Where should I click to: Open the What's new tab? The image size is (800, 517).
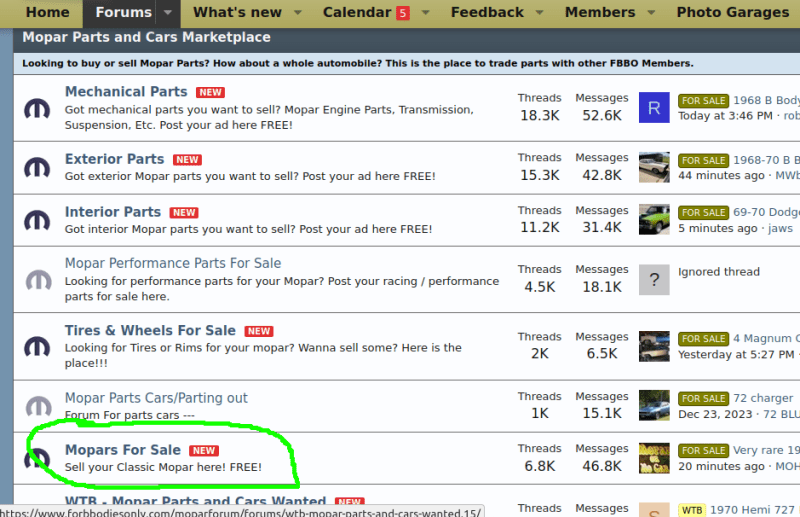pyautogui.click(x=237, y=12)
